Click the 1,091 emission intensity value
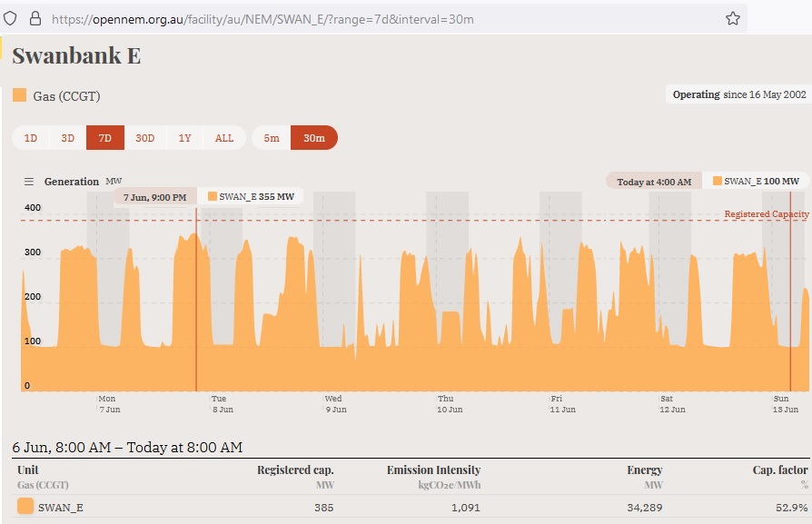This screenshot has height=524, width=812. [x=466, y=508]
